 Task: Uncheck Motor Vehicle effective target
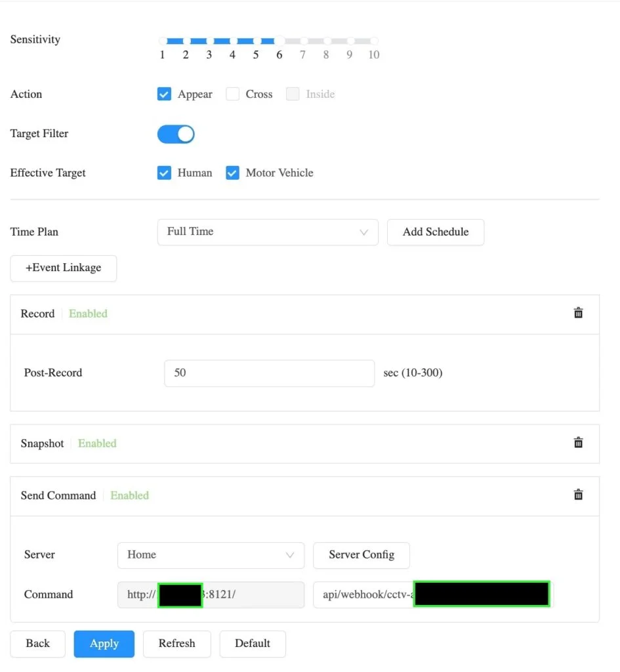tap(232, 173)
